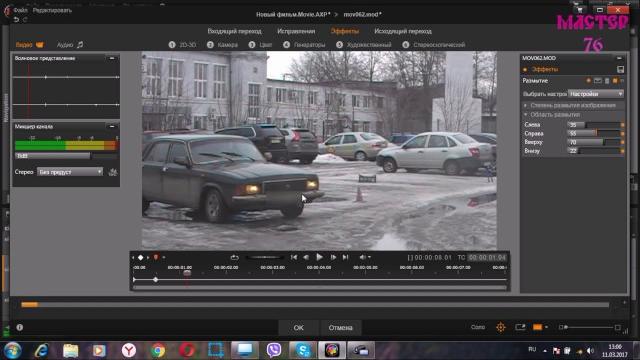Play the preview
The height and width of the screenshot is (360, 640).
pyautogui.click(x=320, y=257)
